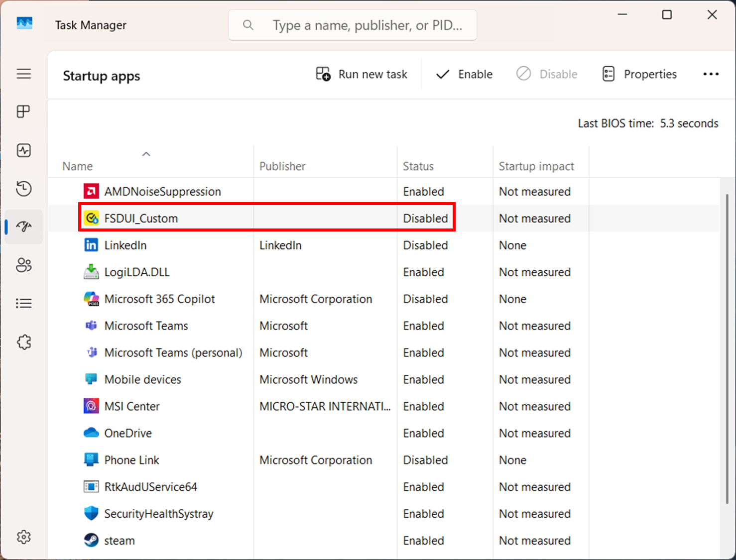The width and height of the screenshot is (736, 560).
Task: Sort list by Name column header
Action: click(x=78, y=166)
